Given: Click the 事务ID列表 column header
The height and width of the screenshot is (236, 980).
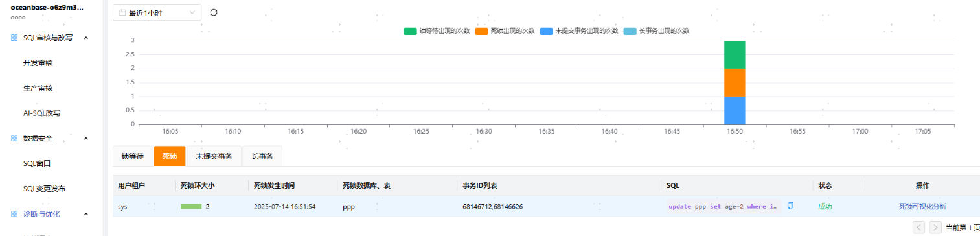Looking at the screenshot, I should pos(480,185).
